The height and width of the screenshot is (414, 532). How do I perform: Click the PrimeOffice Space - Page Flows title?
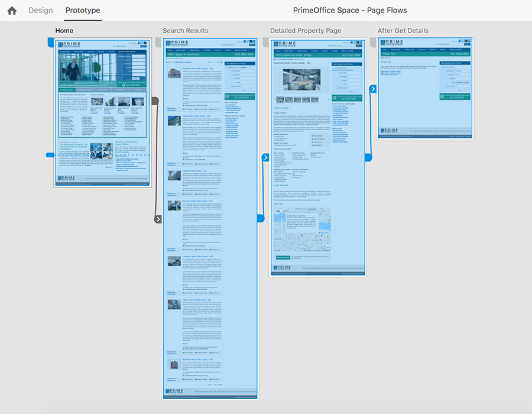pos(350,11)
